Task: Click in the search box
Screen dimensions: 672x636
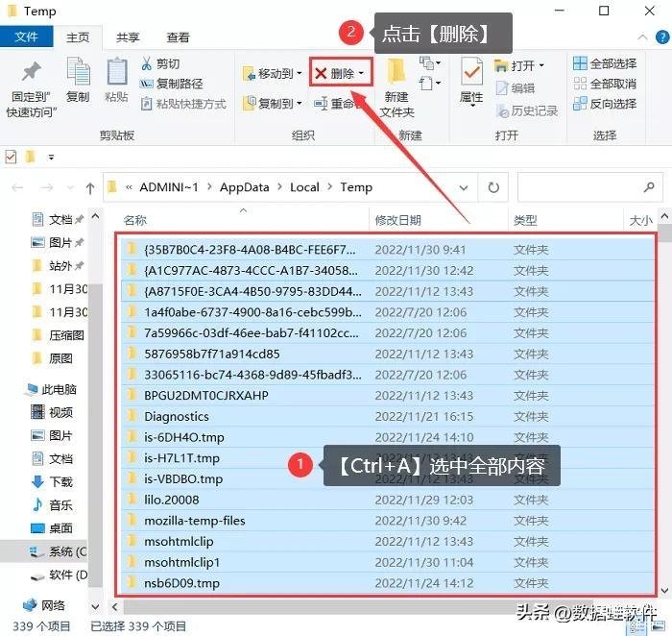Action: point(589,187)
